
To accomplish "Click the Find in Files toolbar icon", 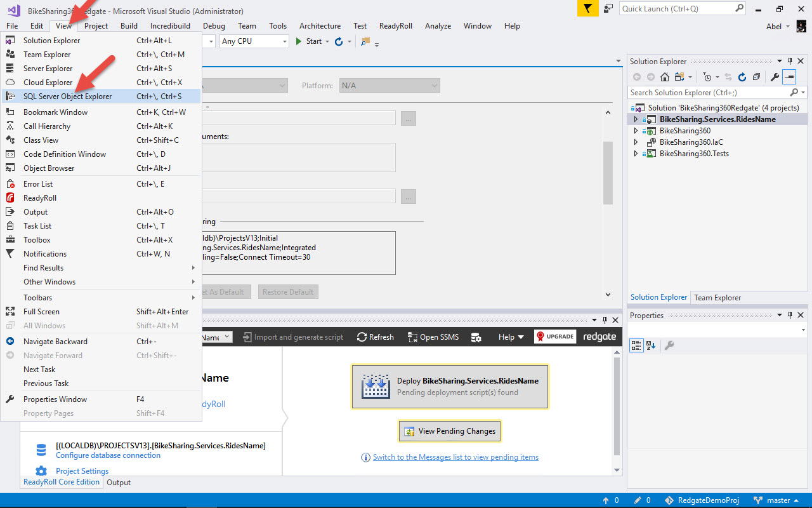I will click(365, 41).
